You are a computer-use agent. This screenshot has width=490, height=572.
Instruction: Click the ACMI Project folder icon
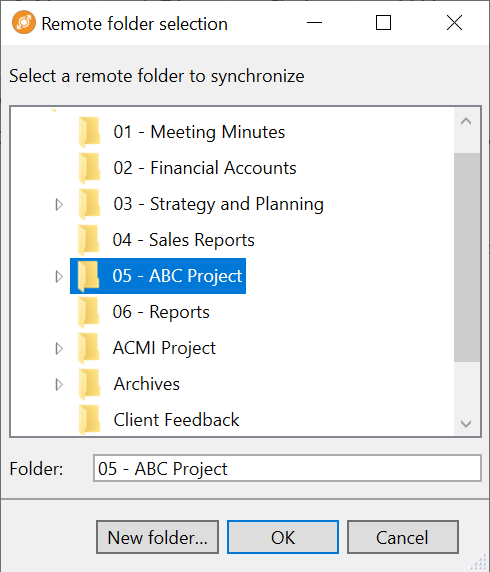(89, 348)
